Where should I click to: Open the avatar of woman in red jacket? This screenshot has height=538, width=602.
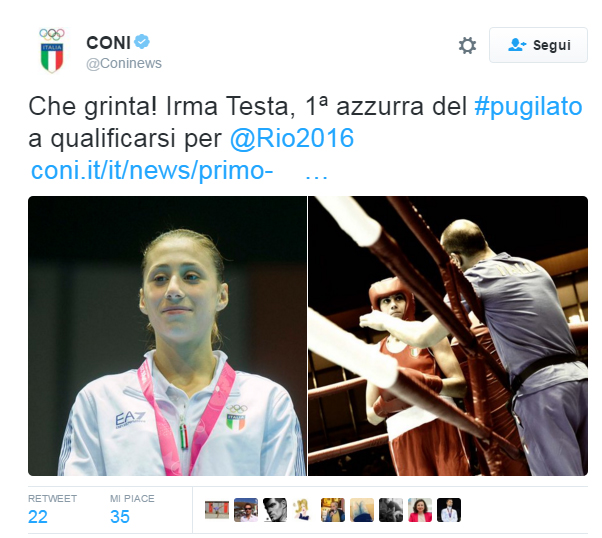point(420,510)
